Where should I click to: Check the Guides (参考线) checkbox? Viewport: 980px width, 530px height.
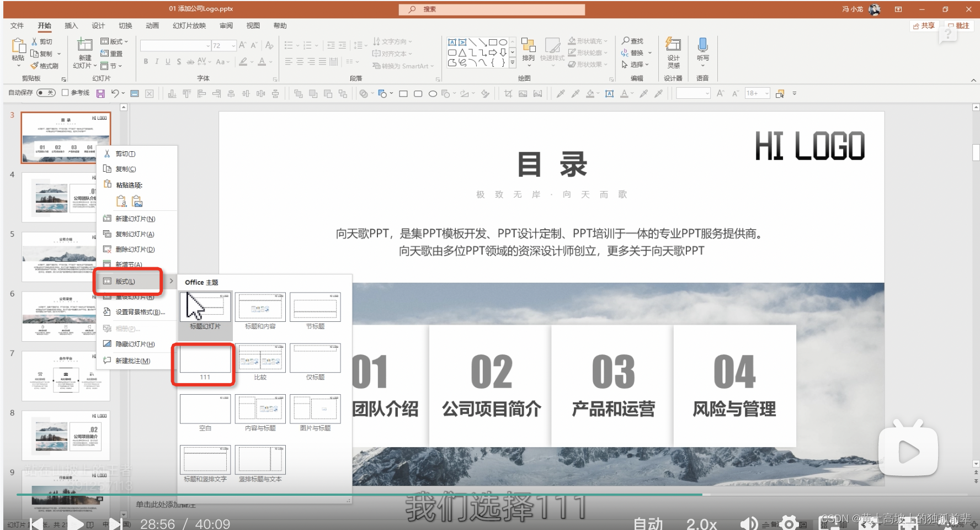[65, 93]
